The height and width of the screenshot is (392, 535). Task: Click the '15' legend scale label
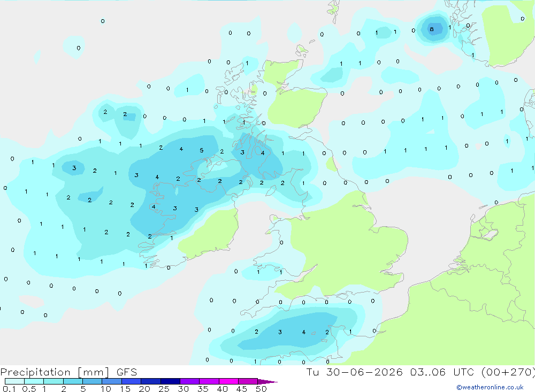[x=125, y=389]
